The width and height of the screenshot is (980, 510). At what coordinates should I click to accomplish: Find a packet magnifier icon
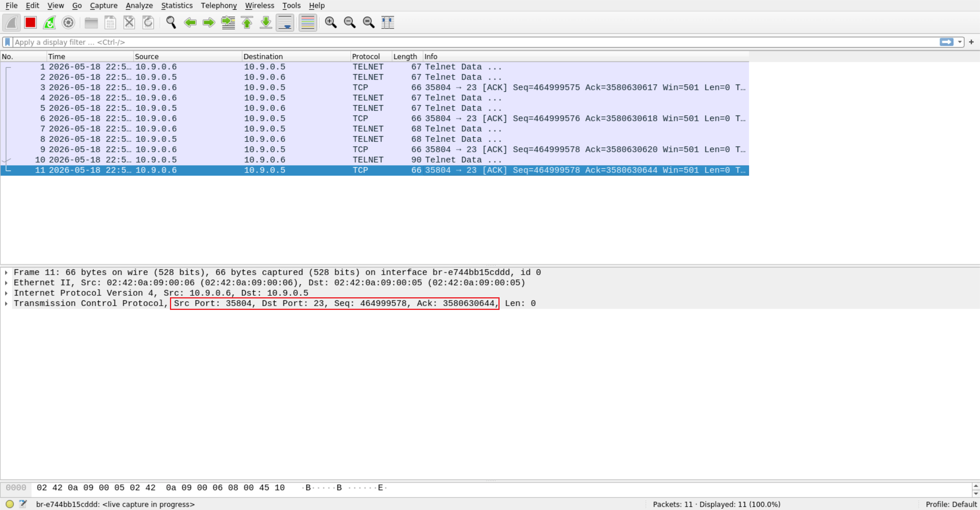[x=171, y=23]
